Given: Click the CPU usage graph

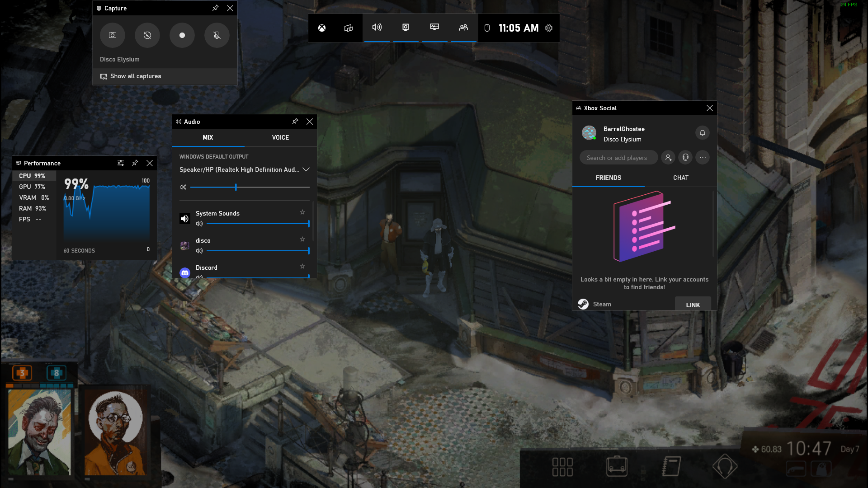Looking at the screenshot, I should point(107,211).
